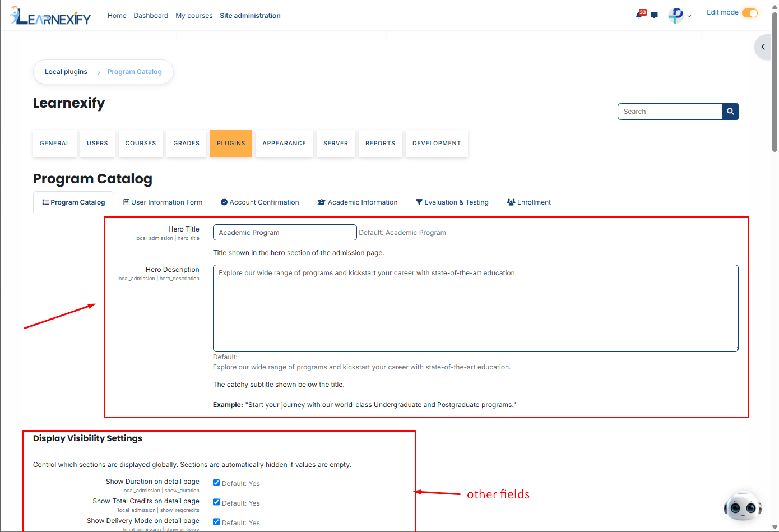
Task: Switch to Account Confirmation tab
Action: coord(260,202)
